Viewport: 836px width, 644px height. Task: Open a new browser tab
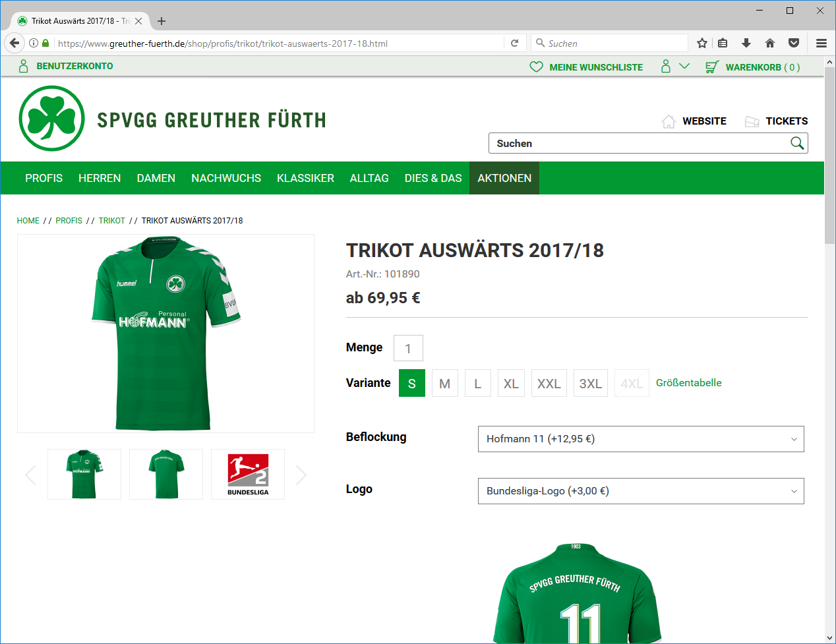[x=162, y=21]
